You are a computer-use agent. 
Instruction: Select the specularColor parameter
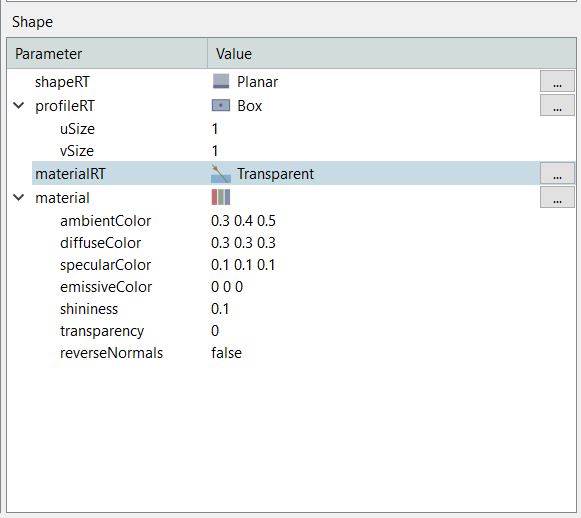106,265
